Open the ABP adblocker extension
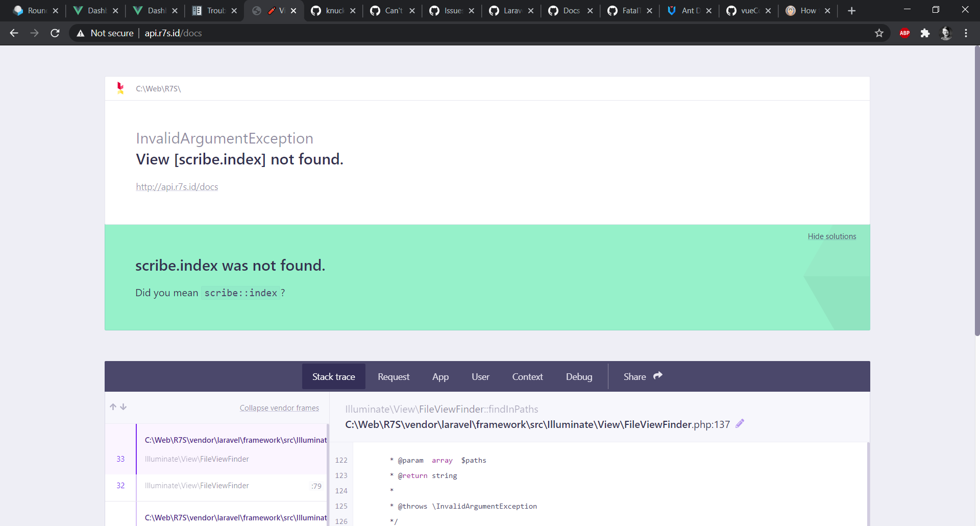980x526 pixels. pos(904,33)
